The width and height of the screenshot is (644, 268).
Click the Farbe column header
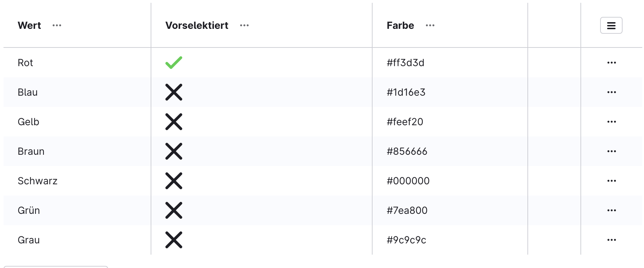coord(400,25)
